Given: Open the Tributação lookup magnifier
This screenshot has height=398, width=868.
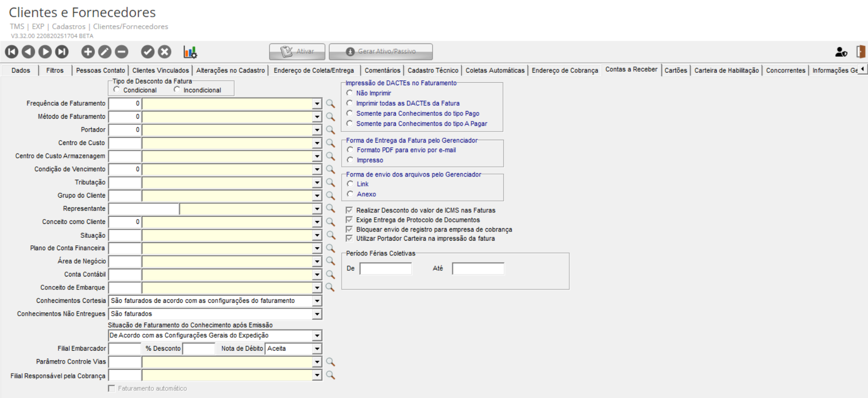Looking at the screenshot, I should (x=330, y=182).
